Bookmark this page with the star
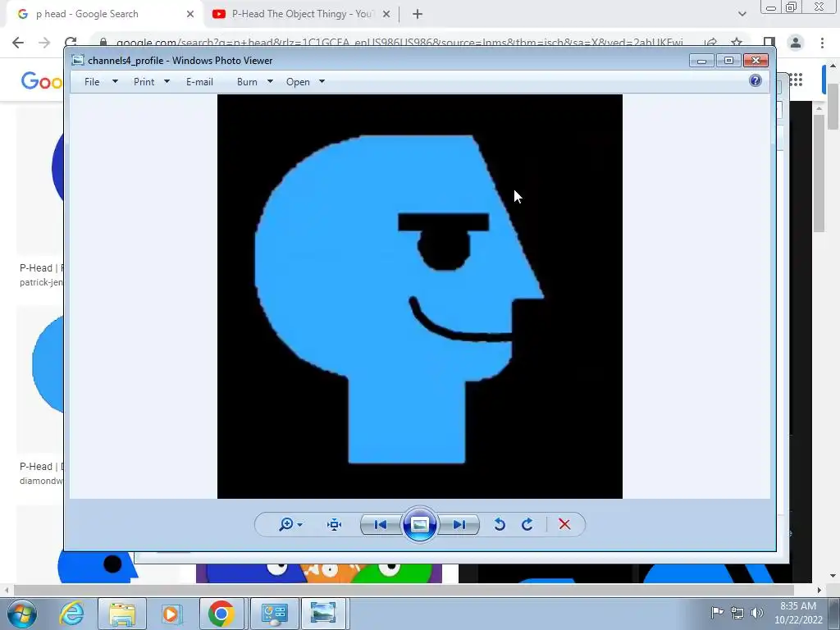This screenshot has height=630, width=840. point(737,42)
